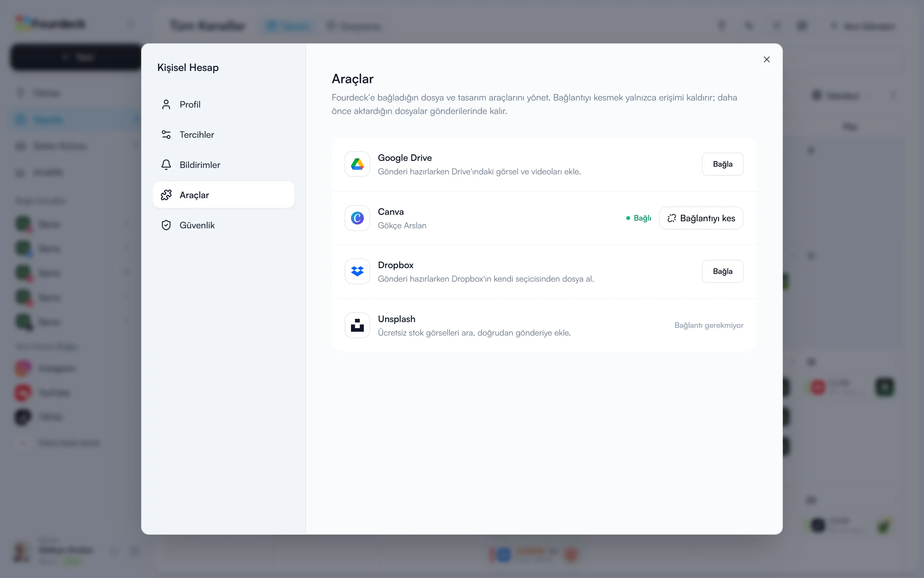Click the Tercihler sliders icon
The image size is (924, 578).
point(166,135)
